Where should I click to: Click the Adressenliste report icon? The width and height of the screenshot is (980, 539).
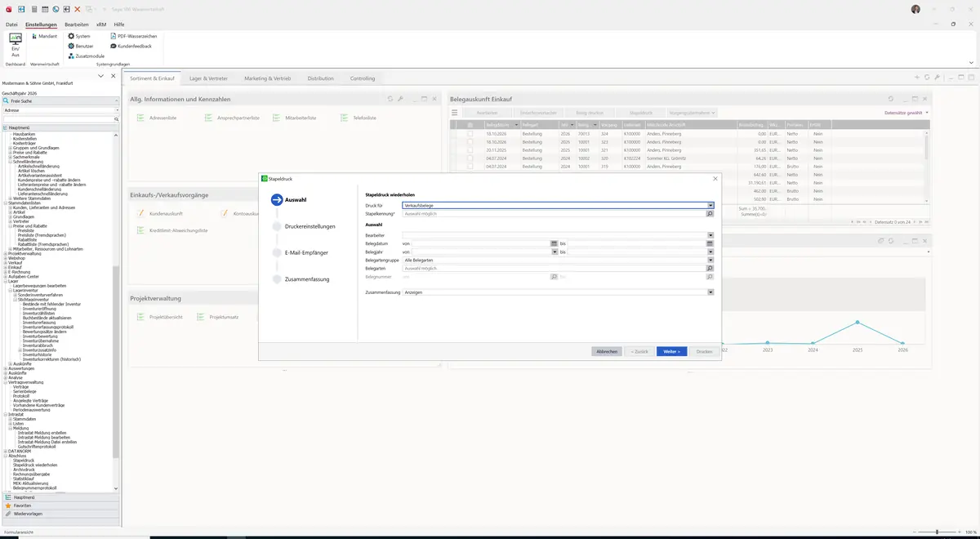tap(140, 118)
